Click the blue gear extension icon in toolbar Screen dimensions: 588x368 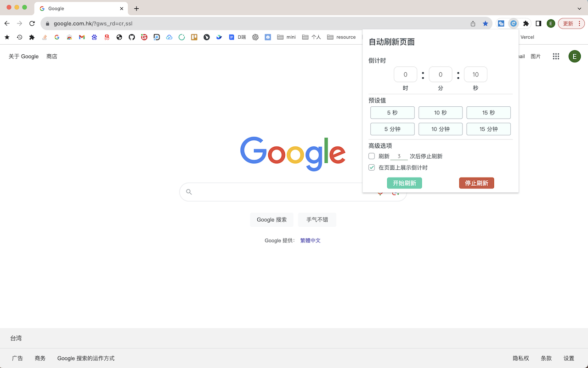[x=501, y=23]
